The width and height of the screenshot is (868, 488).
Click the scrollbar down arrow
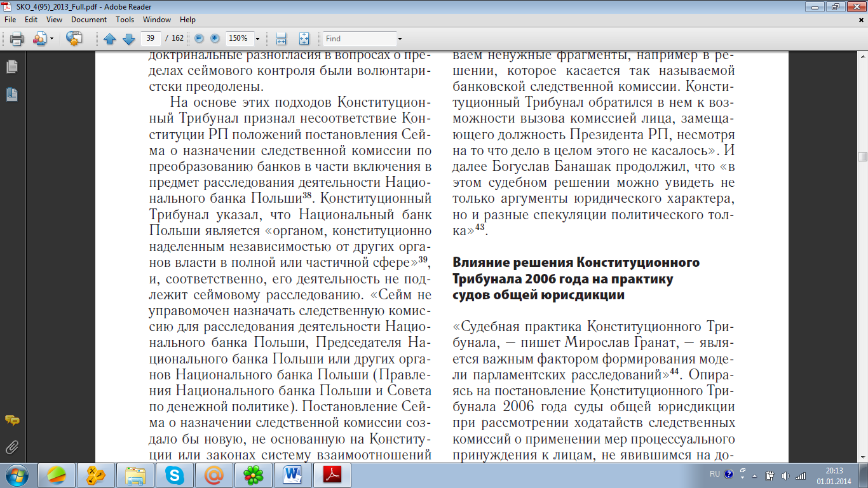[x=862, y=458]
